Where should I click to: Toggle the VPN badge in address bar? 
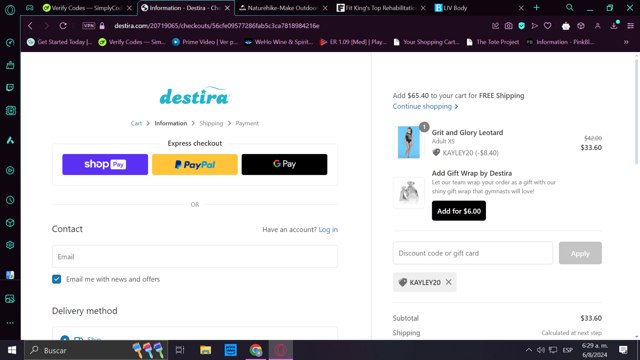click(89, 26)
